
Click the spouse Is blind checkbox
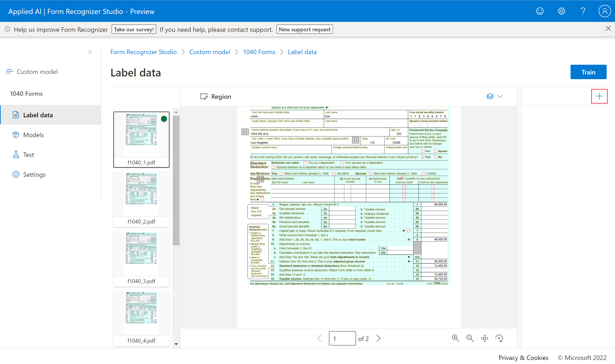coord(423,173)
